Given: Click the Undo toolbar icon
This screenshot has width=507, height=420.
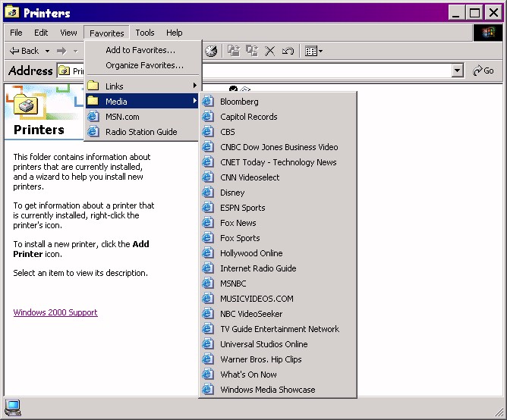Looking at the screenshot, I should [x=288, y=51].
